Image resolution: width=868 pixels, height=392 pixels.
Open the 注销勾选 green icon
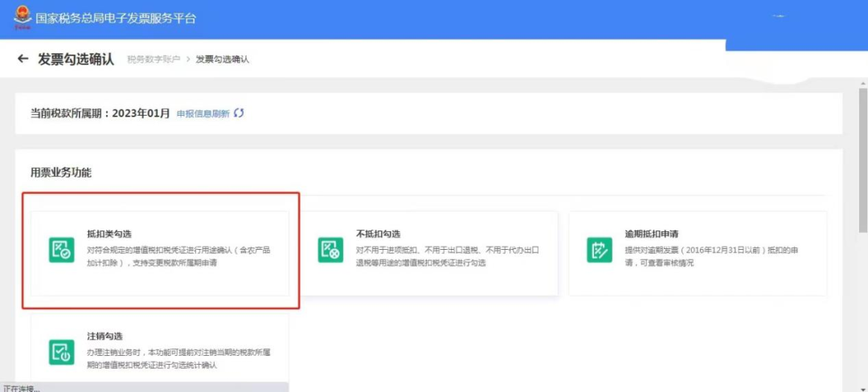61,352
